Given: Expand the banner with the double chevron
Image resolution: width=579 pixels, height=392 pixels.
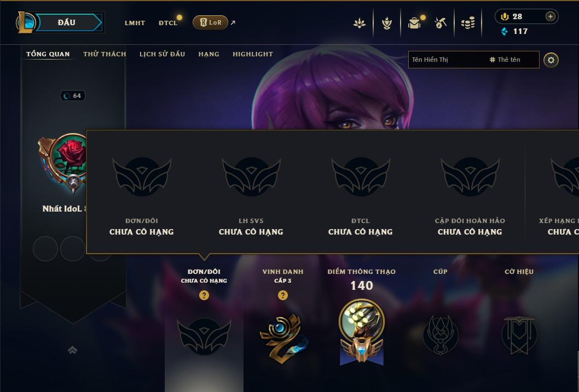Looking at the screenshot, I should (73, 350).
